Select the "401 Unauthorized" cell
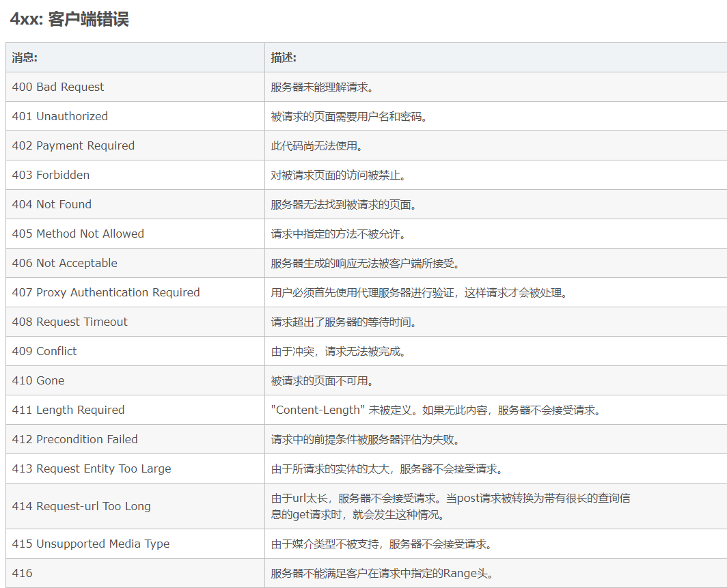Viewport: 727px width, 588px height. (x=135, y=116)
